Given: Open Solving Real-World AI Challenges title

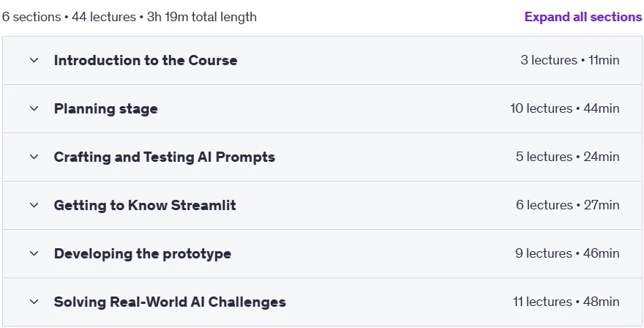Looking at the screenshot, I should click(170, 302).
